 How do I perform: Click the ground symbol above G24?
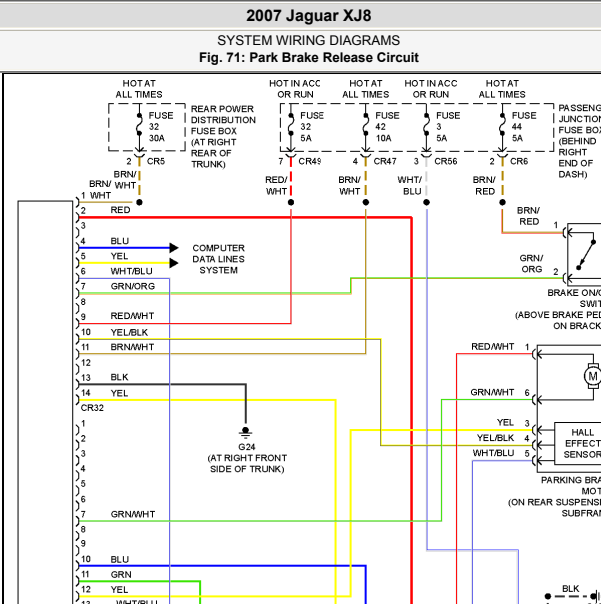click(x=245, y=432)
